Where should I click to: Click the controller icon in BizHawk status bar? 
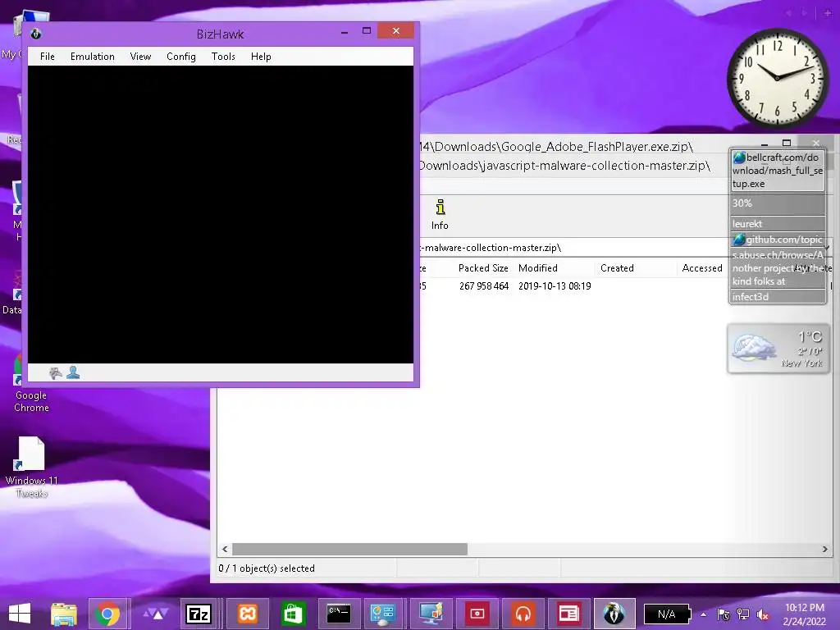click(x=56, y=373)
